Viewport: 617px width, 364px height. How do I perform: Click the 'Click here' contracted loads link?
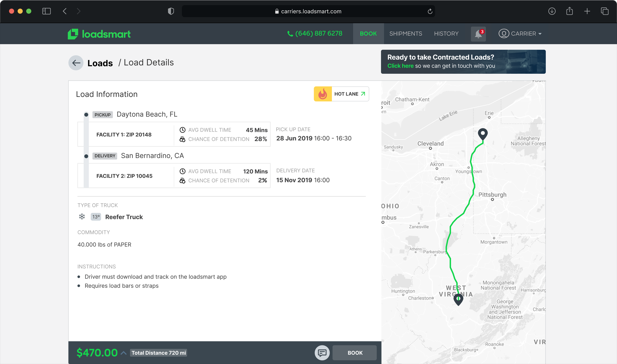tap(400, 66)
